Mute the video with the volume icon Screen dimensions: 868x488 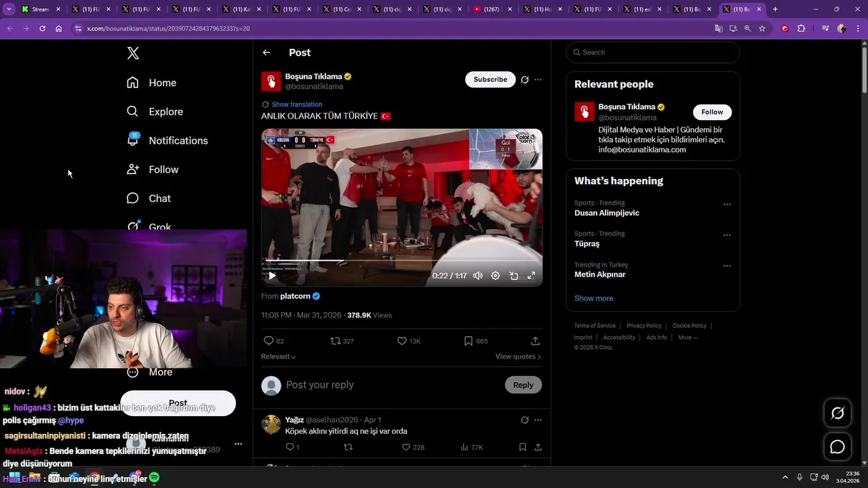pyautogui.click(x=477, y=276)
